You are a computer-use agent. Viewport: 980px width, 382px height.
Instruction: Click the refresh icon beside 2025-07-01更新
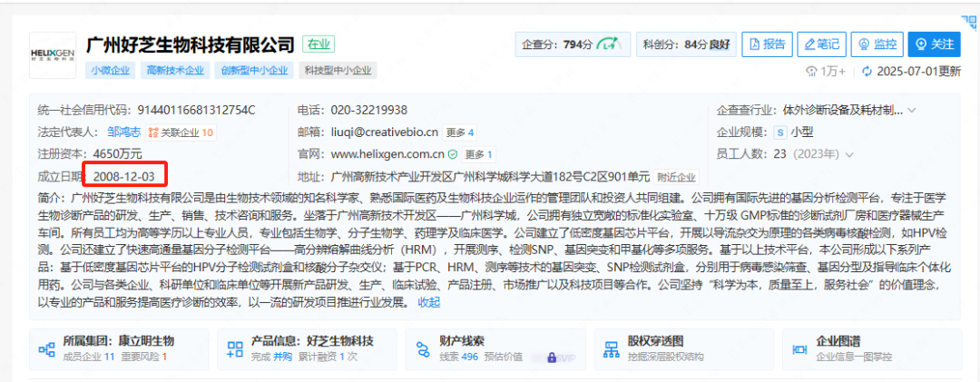click(867, 72)
